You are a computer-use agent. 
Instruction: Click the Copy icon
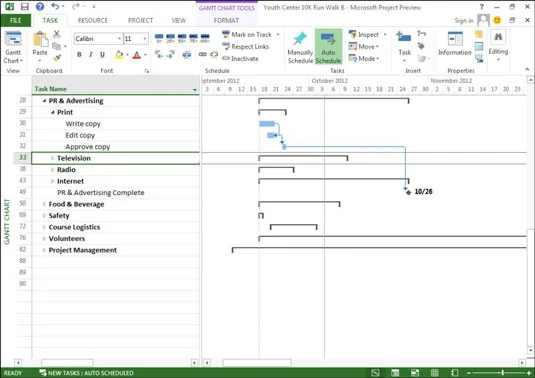[57, 46]
